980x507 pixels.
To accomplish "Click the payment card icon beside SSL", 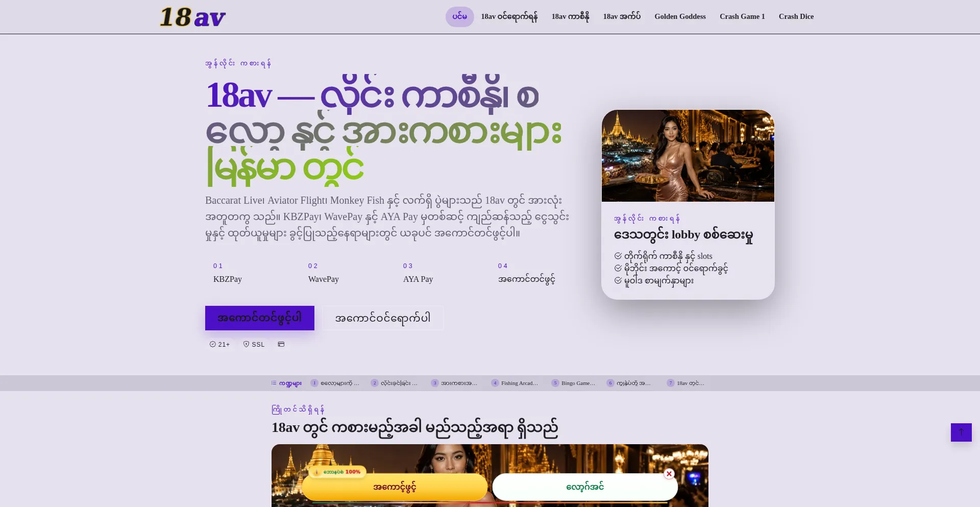I will pyautogui.click(x=281, y=344).
